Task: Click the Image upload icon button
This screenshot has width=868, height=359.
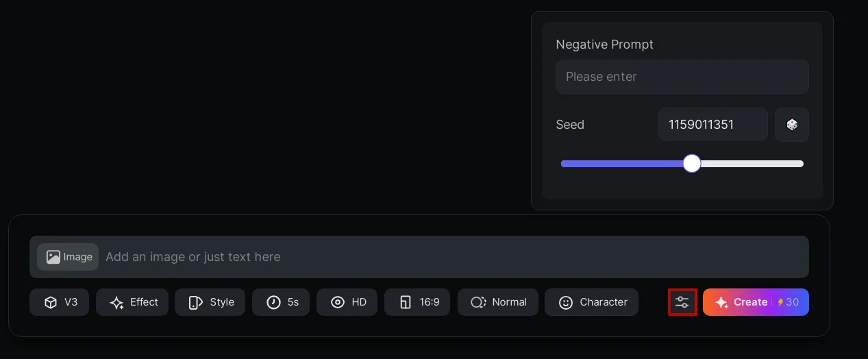Action: pos(68,257)
